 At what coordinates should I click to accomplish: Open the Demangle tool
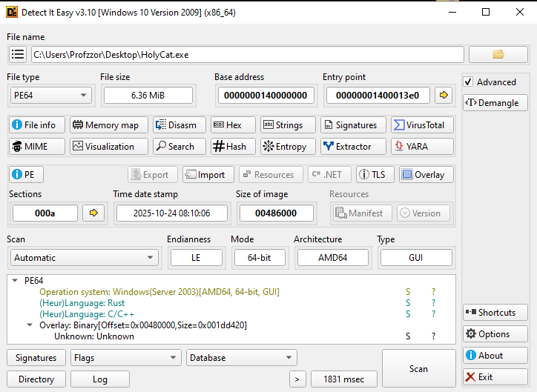(495, 102)
